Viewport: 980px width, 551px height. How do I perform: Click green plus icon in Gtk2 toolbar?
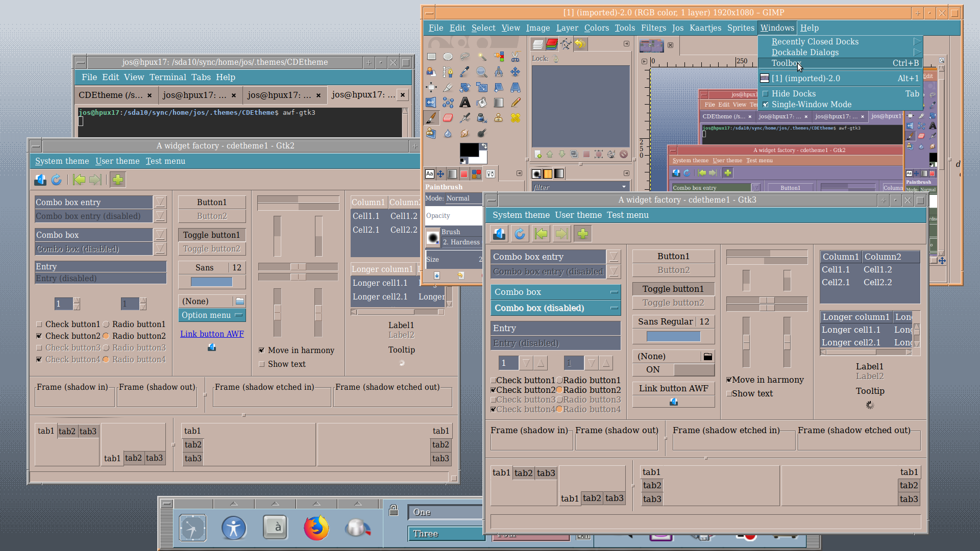point(117,180)
